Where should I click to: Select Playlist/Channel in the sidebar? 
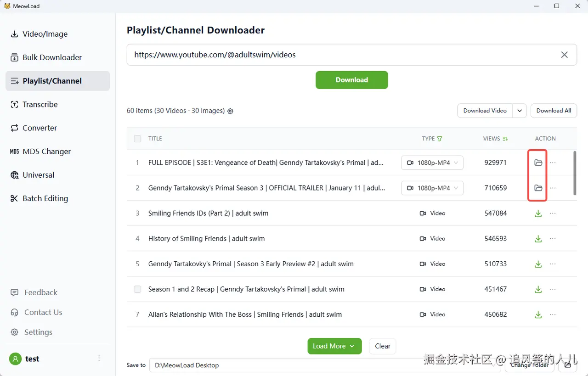click(x=57, y=81)
